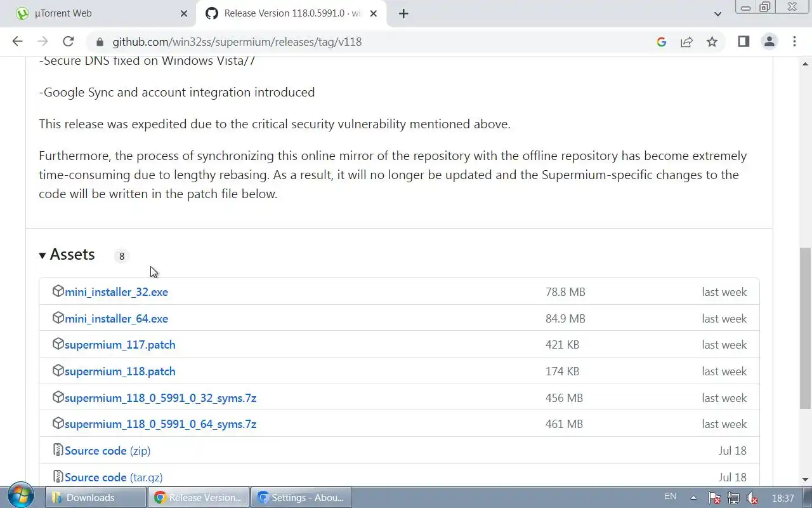Click the scrollbar down arrow

(x=806, y=479)
